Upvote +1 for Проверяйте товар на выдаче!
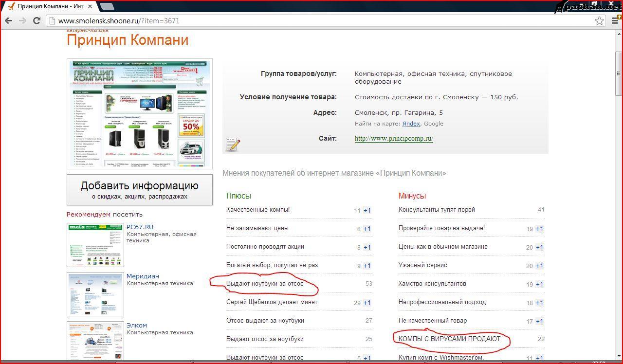The image size is (623, 364). (539, 229)
